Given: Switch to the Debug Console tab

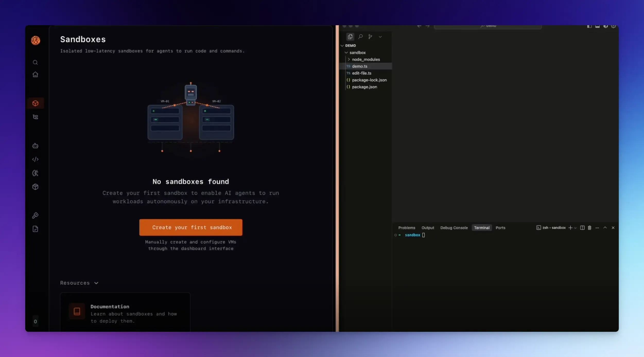Looking at the screenshot, I should tap(454, 228).
